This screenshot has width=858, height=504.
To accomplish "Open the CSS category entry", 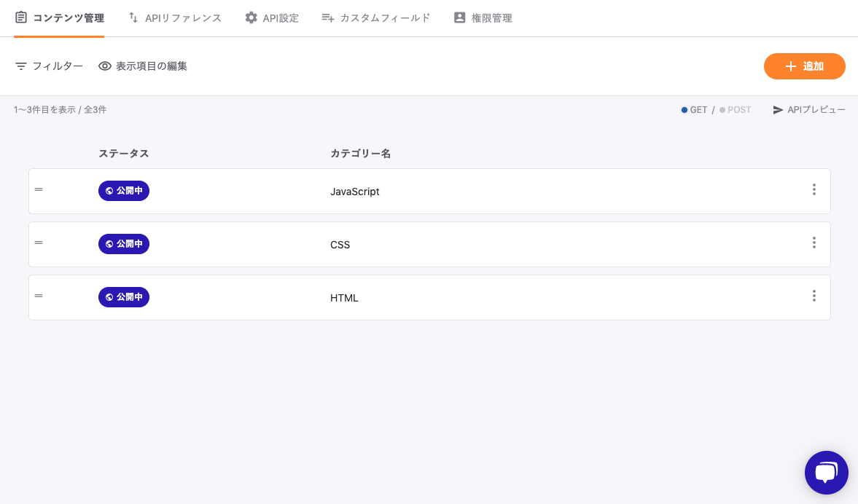I will (x=340, y=245).
